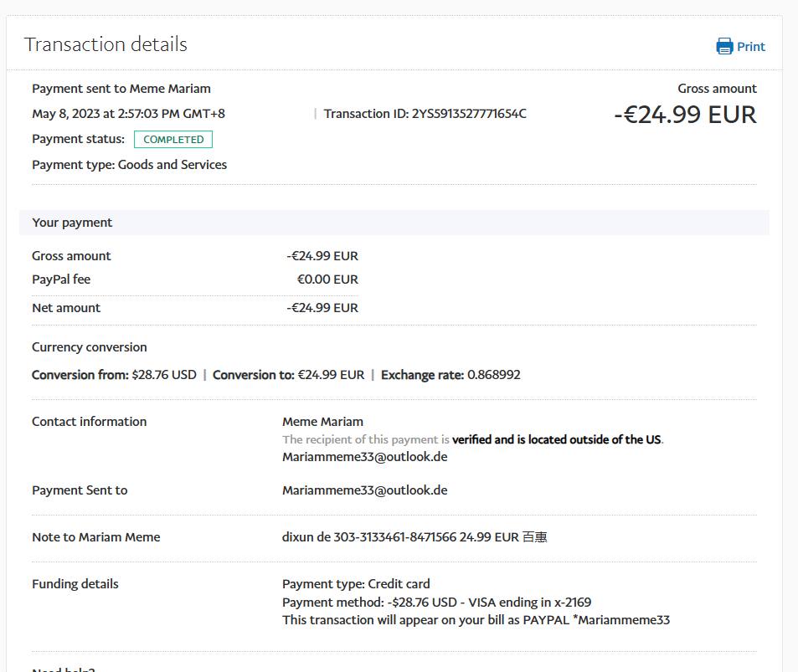Click the 'Conversion from: $28.76 USD' text
Screen dimensions: 798x672
114,375
